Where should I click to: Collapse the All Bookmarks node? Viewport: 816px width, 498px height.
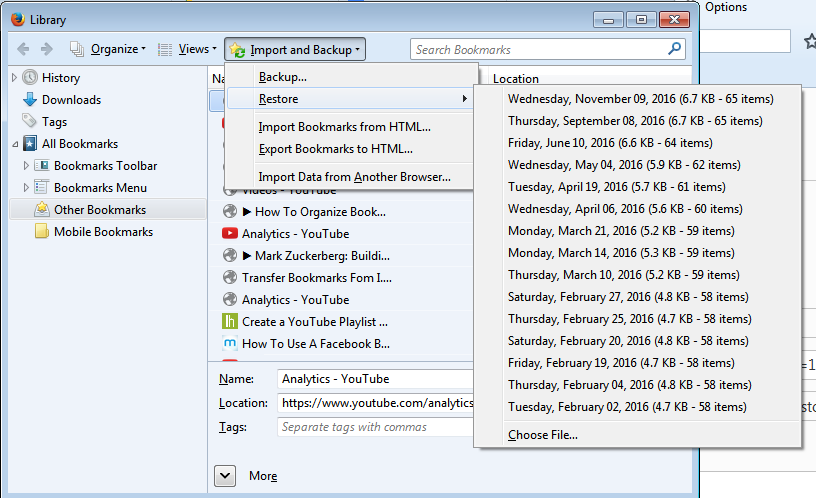[x=15, y=144]
